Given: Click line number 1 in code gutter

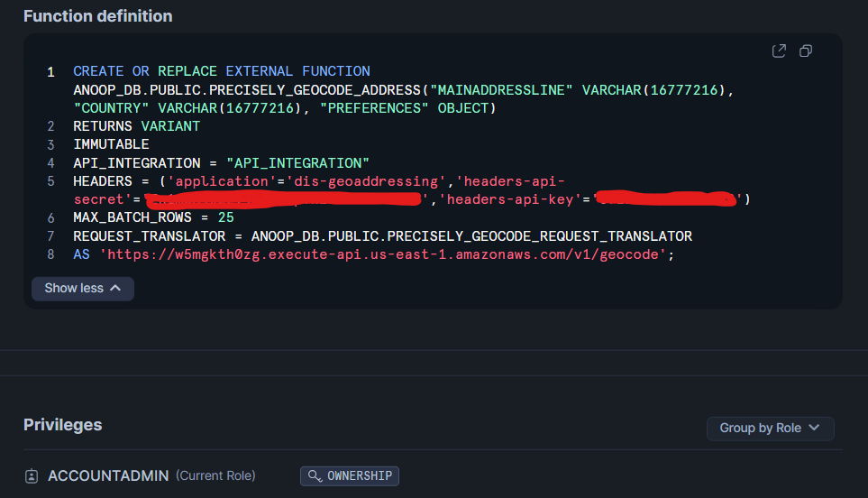Looking at the screenshot, I should coord(51,72).
